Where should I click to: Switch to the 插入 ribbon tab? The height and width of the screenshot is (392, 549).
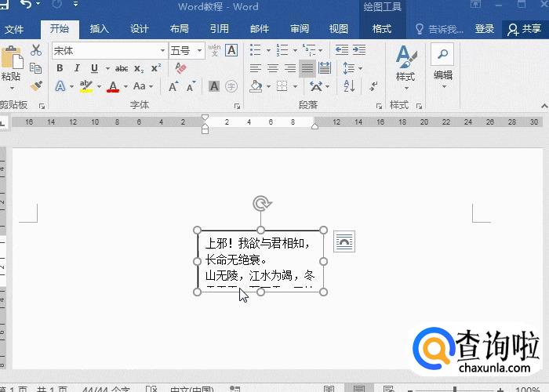tap(100, 29)
